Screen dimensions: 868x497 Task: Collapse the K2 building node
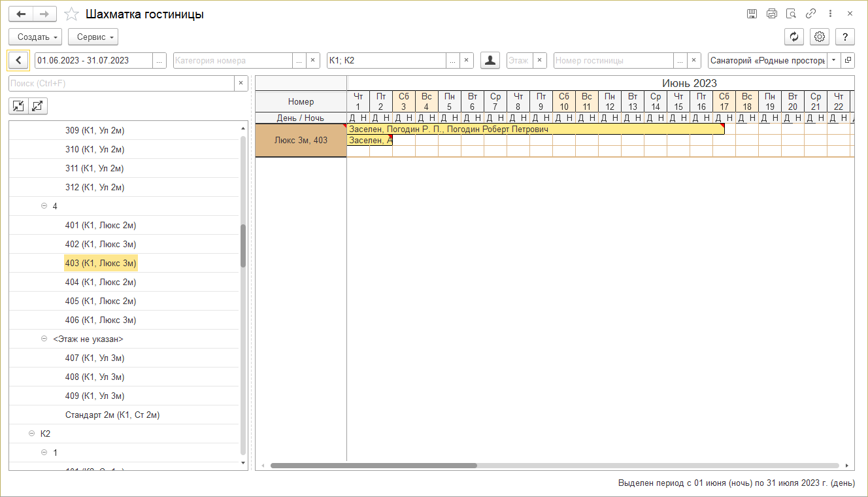(x=32, y=434)
